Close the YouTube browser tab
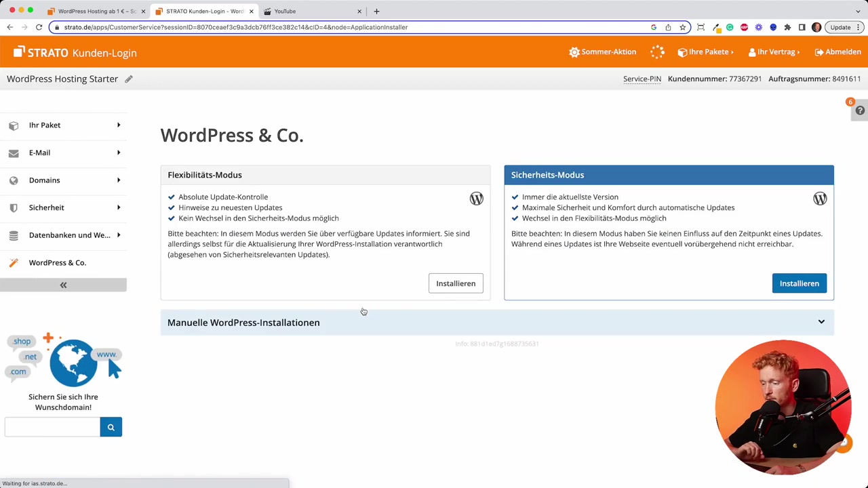The width and height of the screenshot is (868, 488). coord(359,11)
